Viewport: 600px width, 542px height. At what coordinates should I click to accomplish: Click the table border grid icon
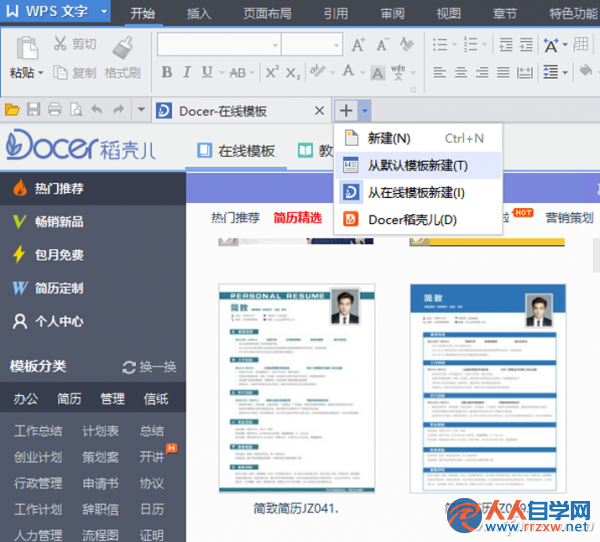(581, 44)
